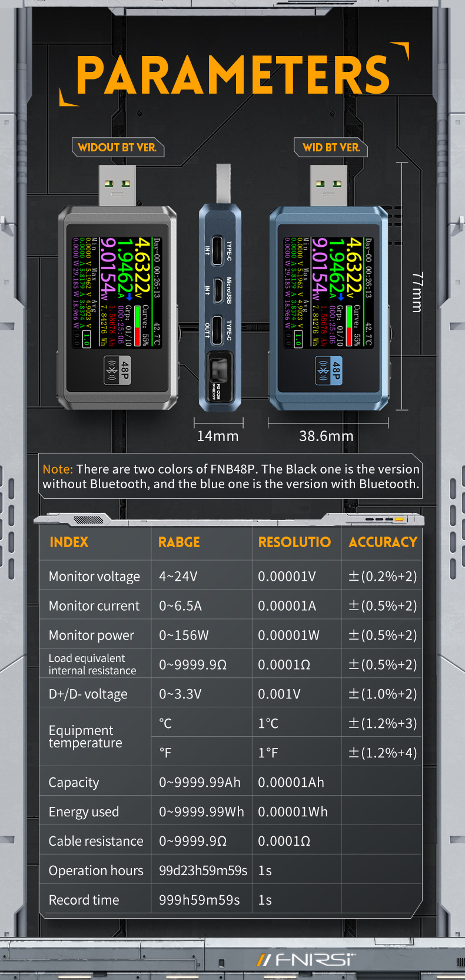
Task: Click the "WIDOUT BT VER." label tag
Action: pos(117,147)
